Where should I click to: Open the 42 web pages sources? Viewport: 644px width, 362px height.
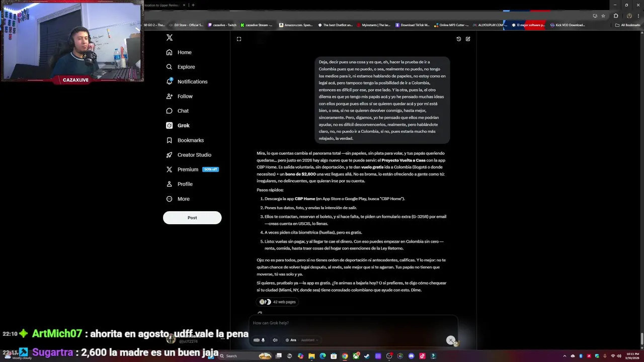(x=278, y=302)
